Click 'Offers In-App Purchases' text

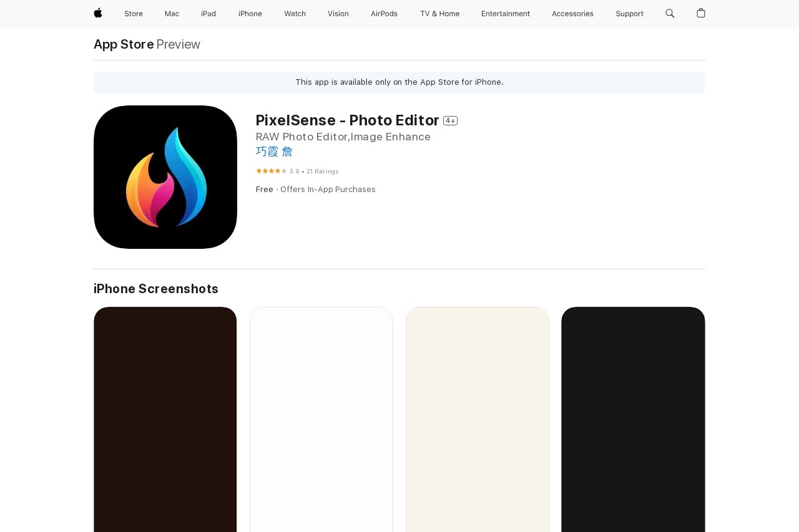coord(328,190)
